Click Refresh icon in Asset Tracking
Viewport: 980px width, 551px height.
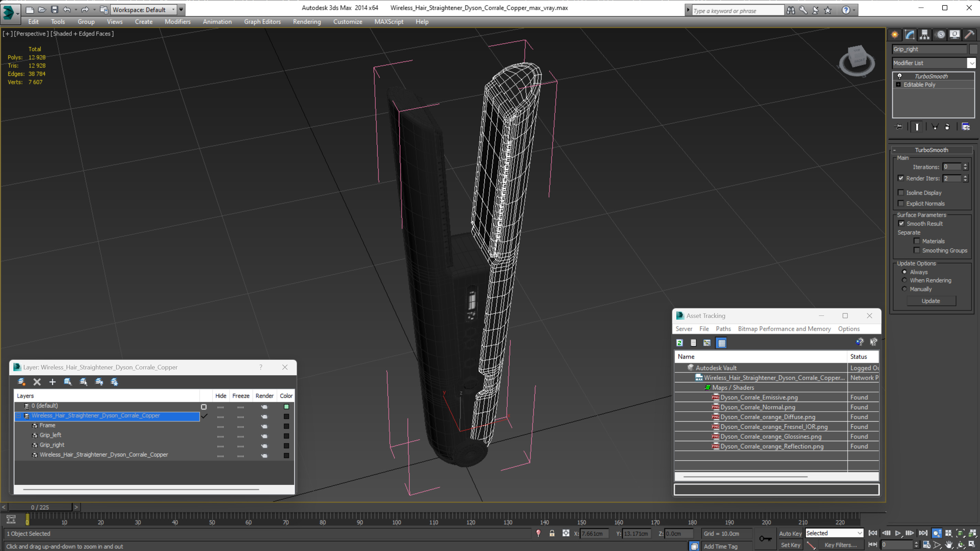[679, 343]
